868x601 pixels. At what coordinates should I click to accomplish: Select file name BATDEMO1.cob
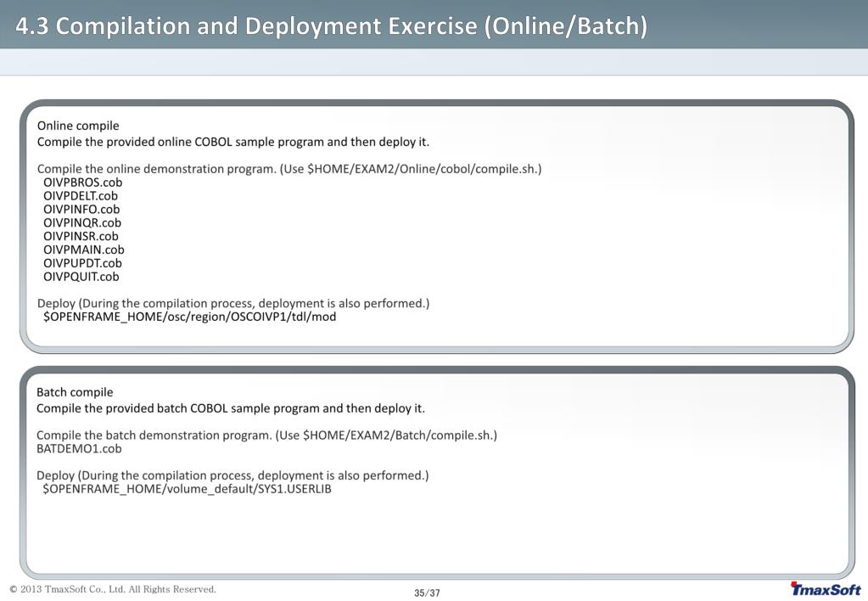(79, 449)
